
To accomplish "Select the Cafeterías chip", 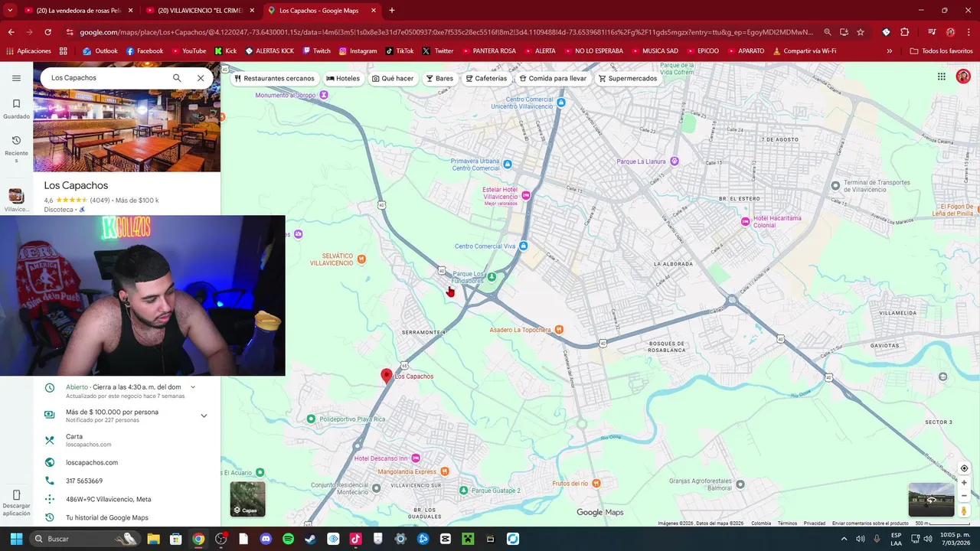I will pos(486,78).
